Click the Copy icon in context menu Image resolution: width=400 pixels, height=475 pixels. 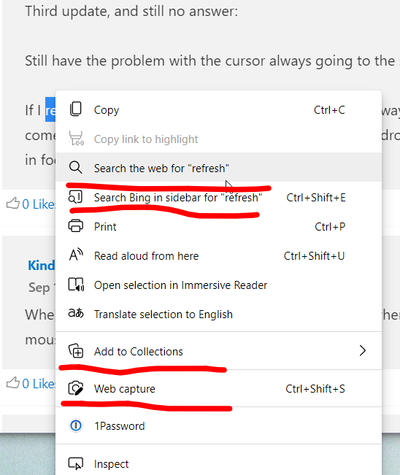(x=76, y=109)
